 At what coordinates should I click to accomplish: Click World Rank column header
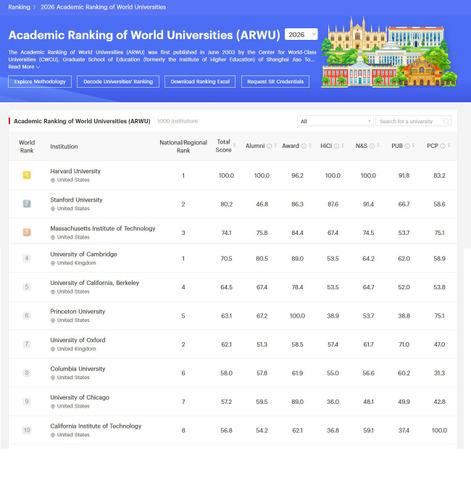[27, 146]
